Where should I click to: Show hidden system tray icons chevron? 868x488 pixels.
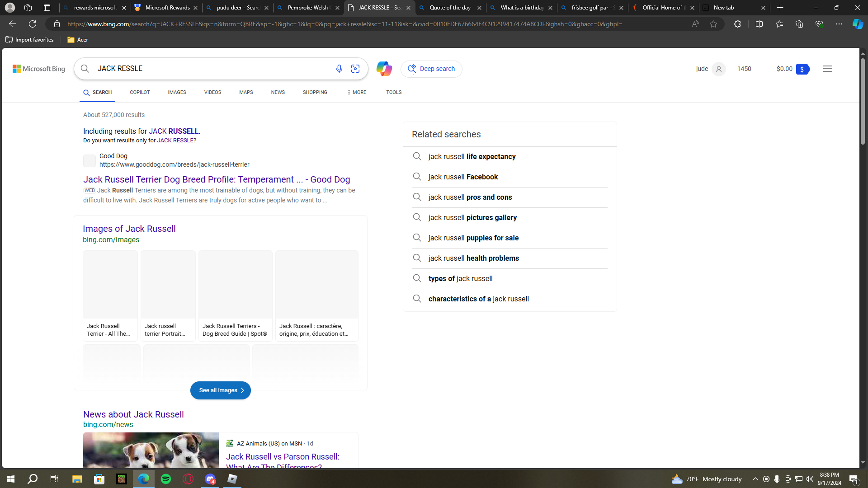755,479
